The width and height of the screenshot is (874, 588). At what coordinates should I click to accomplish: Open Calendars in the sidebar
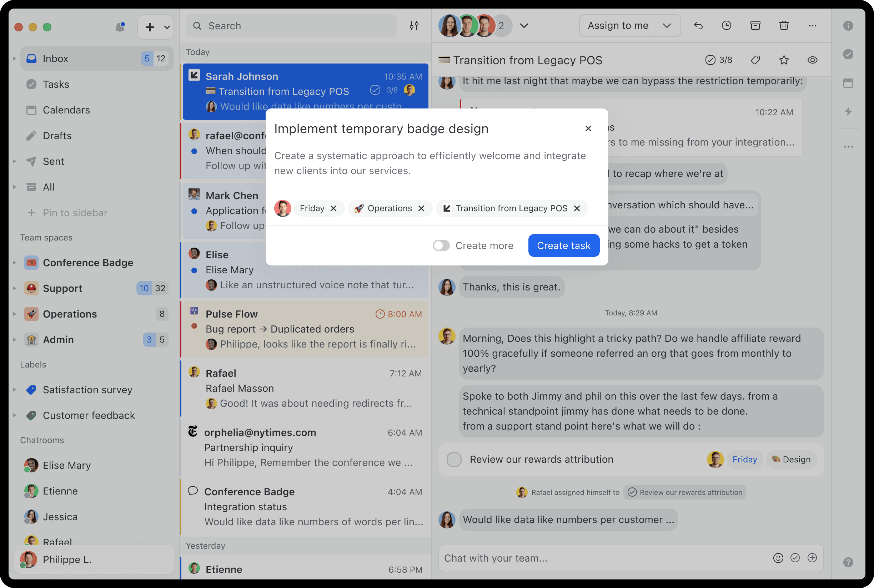pos(66,110)
